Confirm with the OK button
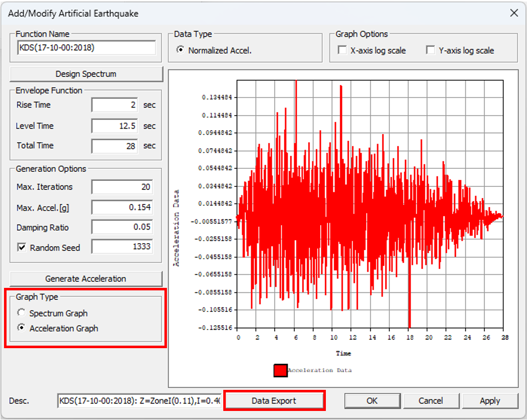Viewport: 527px width, 420px height. (x=372, y=400)
